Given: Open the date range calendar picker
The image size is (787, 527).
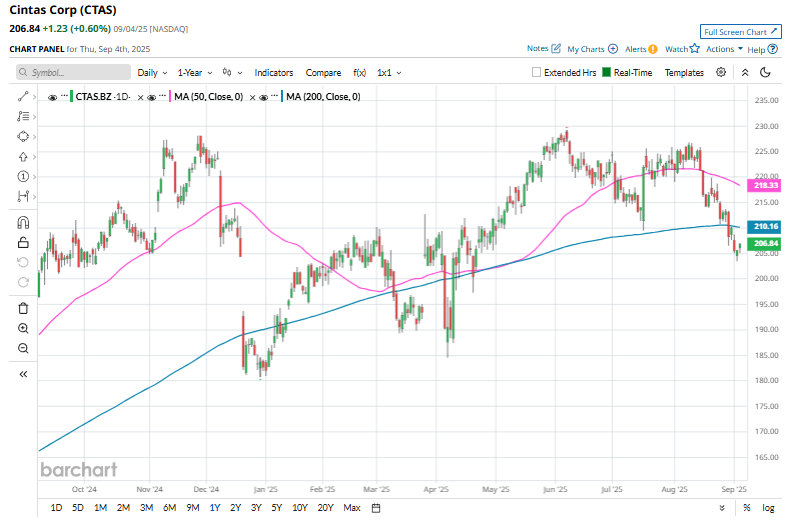Looking at the screenshot, I should coord(375,508).
